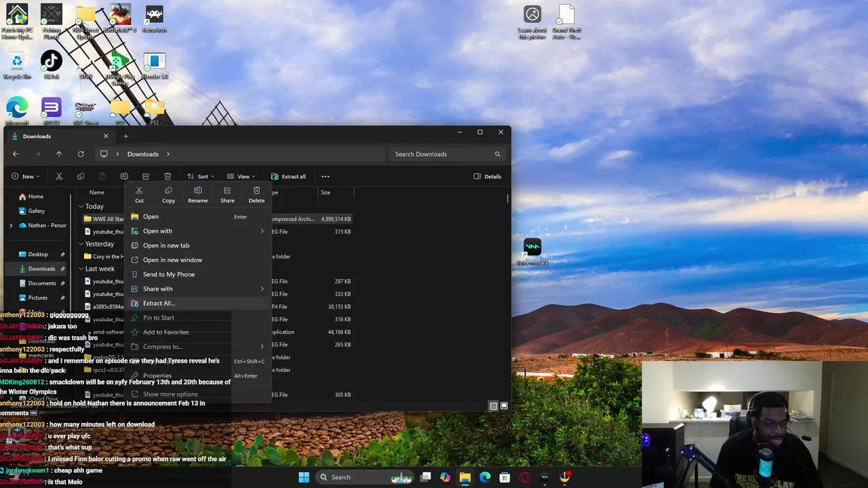Screen dimensions: 868x488
Task: Click Copy icon in context menu
Action: coord(168,195)
